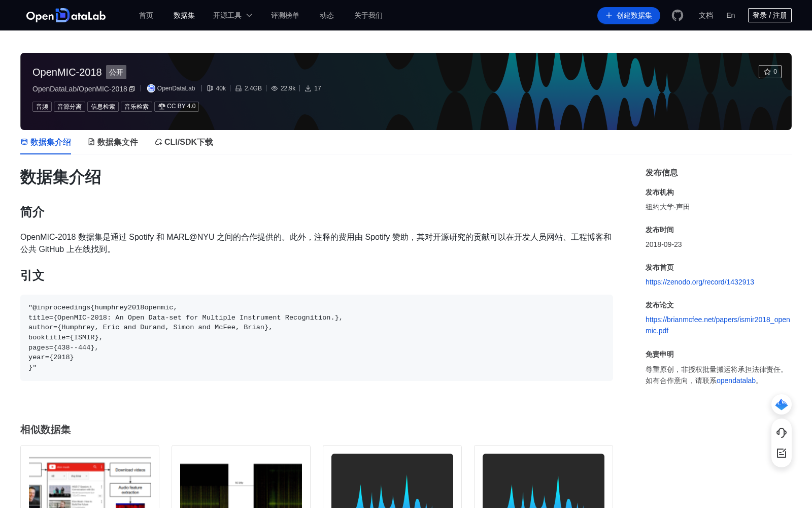Switch to the 数据集介绍 tab
The height and width of the screenshot is (508, 812).
pyautogui.click(x=46, y=142)
